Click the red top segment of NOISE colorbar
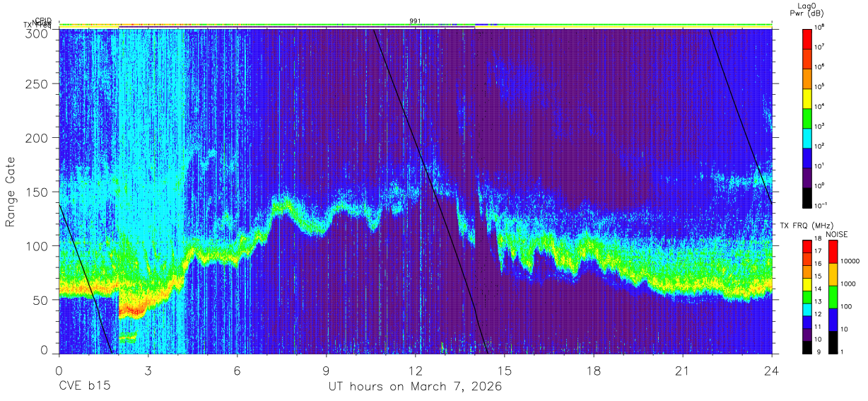The height and width of the screenshot is (401, 868). [832, 251]
